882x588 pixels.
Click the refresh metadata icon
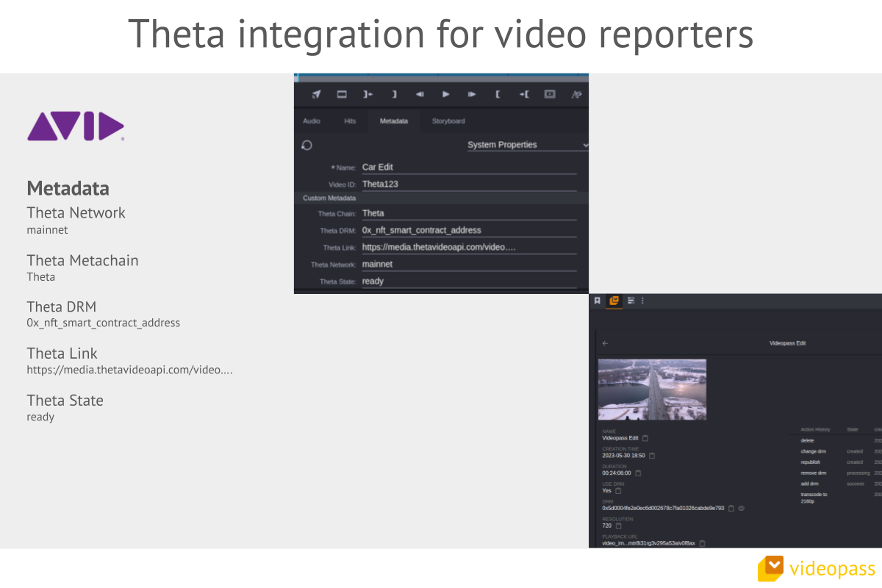click(x=307, y=146)
